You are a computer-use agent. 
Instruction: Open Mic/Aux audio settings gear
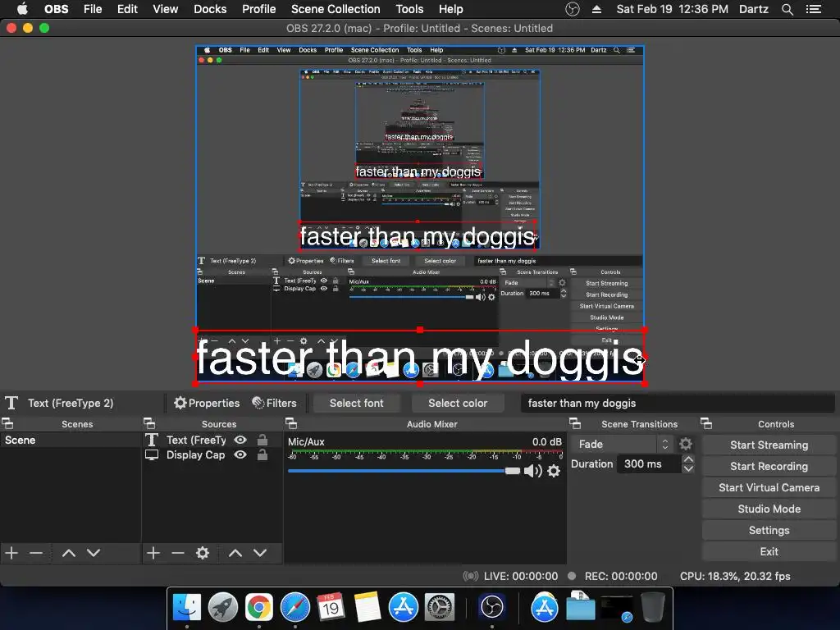(554, 471)
